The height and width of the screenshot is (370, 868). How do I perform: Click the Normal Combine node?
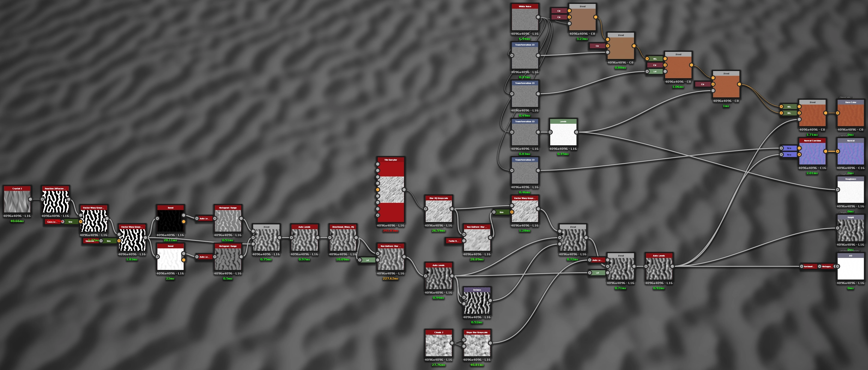[x=812, y=153]
